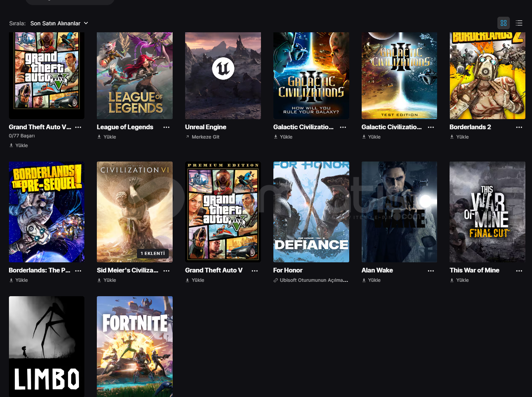532x397 pixels.
Task: Click the 0/77 Başarı achievements text
Action: pos(22,136)
